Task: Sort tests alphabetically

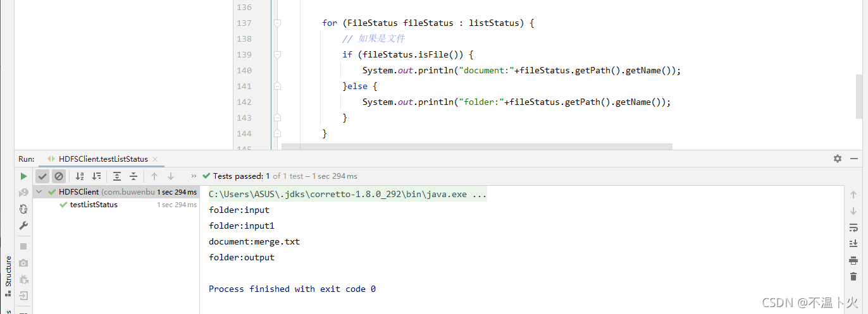Action: (x=80, y=176)
